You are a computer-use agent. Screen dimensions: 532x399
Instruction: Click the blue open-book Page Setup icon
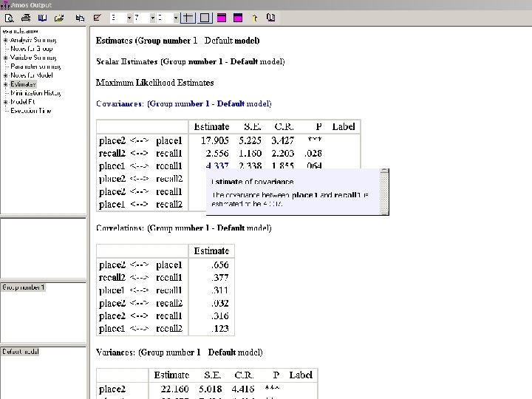(42, 18)
